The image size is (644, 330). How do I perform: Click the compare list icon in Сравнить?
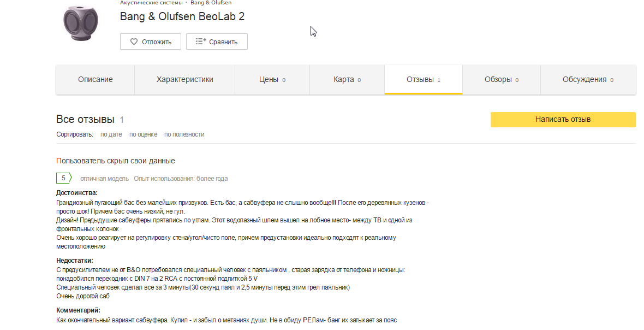pos(201,42)
